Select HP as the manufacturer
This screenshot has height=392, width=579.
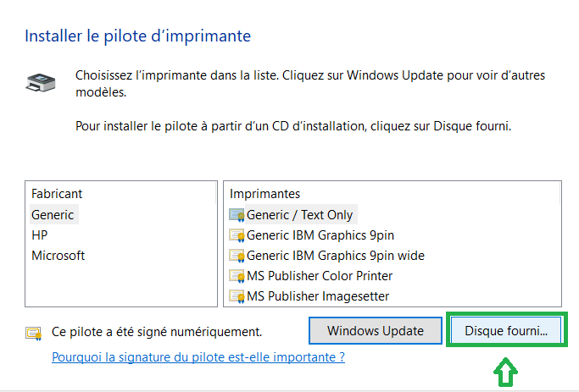40,235
